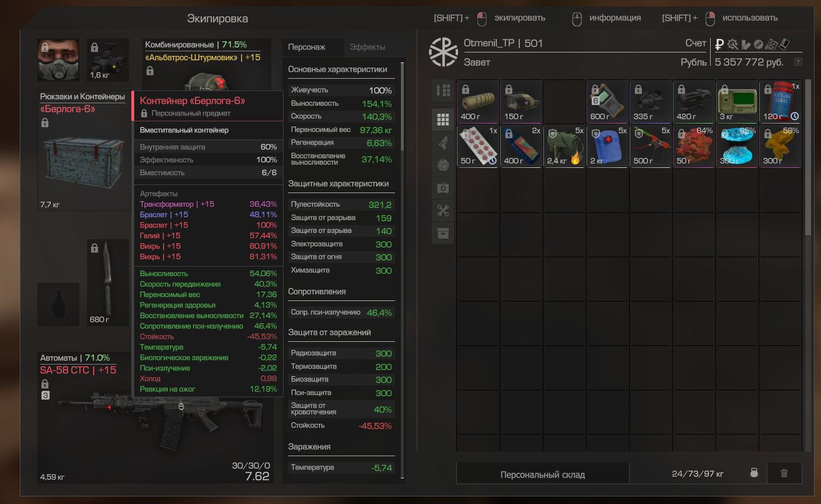Select the ruble currency icon

[x=719, y=44]
